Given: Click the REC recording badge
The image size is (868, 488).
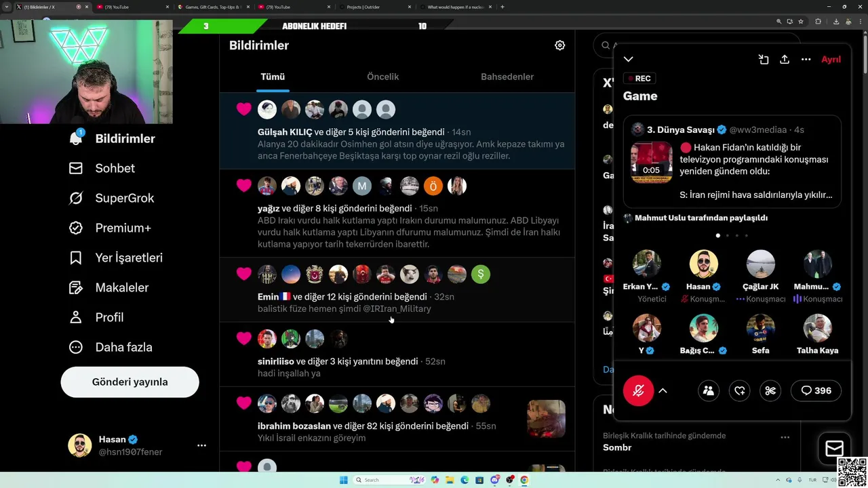Looking at the screenshot, I should pyautogui.click(x=639, y=79).
